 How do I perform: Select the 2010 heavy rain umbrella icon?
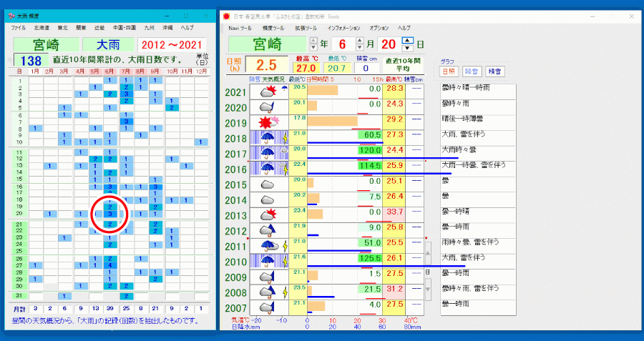pyautogui.click(x=268, y=262)
